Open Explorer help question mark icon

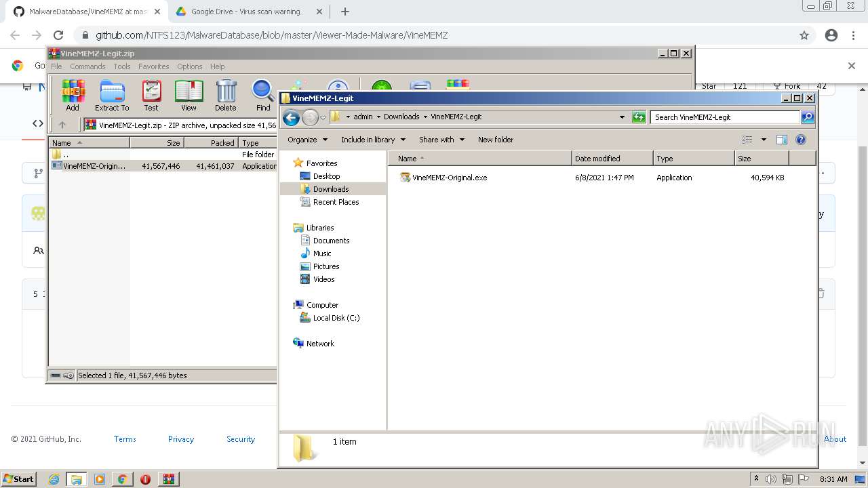pyautogui.click(x=801, y=140)
